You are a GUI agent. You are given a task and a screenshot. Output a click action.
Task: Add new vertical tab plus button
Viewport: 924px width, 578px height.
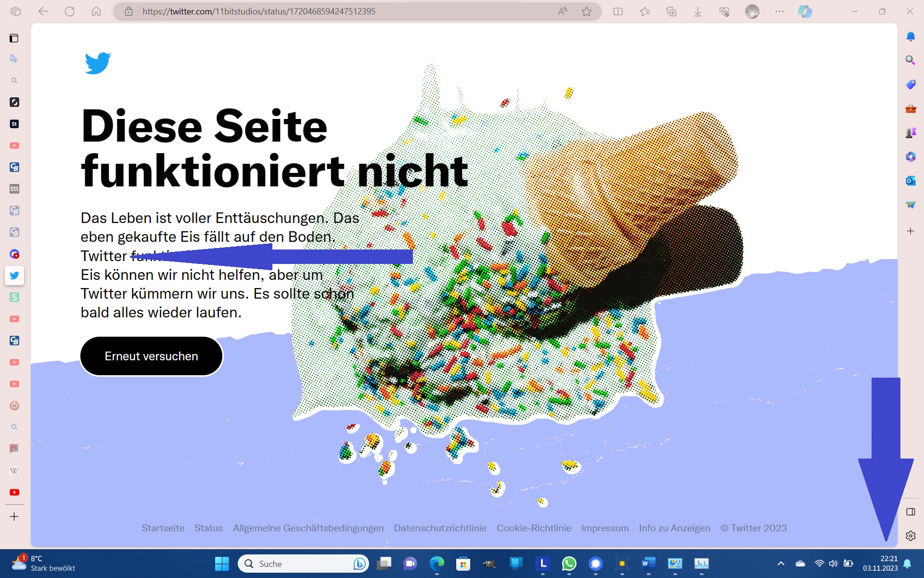pos(14,517)
